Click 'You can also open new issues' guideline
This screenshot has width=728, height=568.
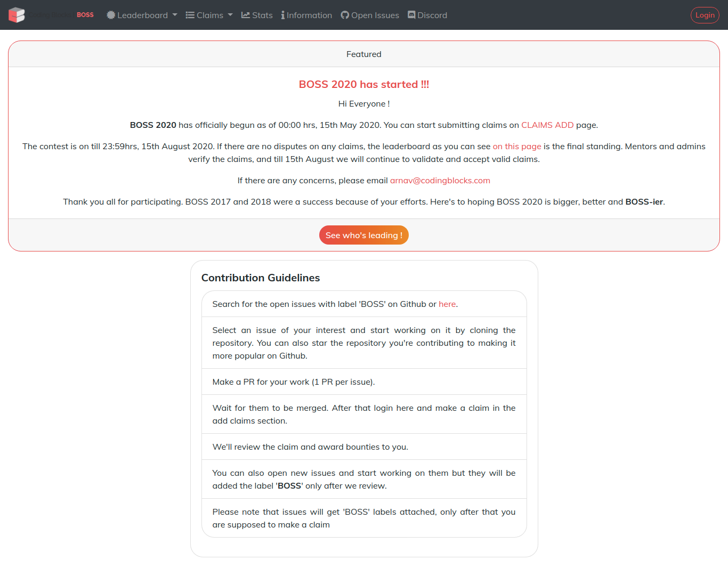pyautogui.click(x=364, y=479)
